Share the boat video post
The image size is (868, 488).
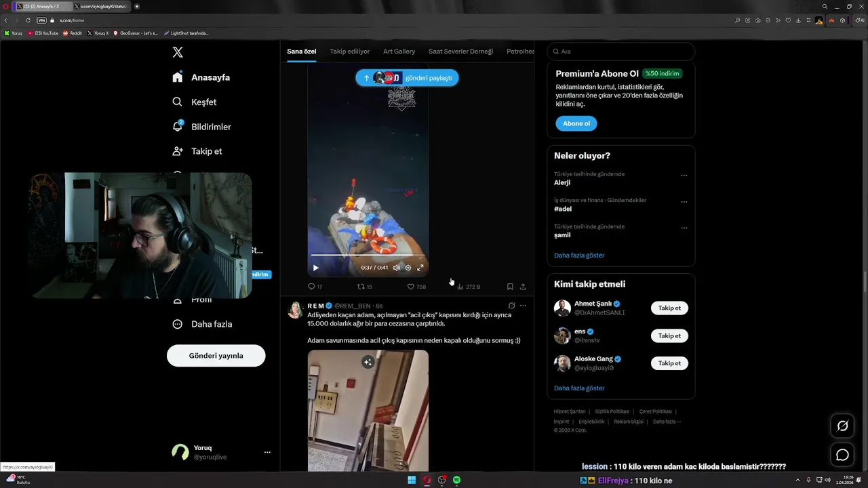pos(523,287)
